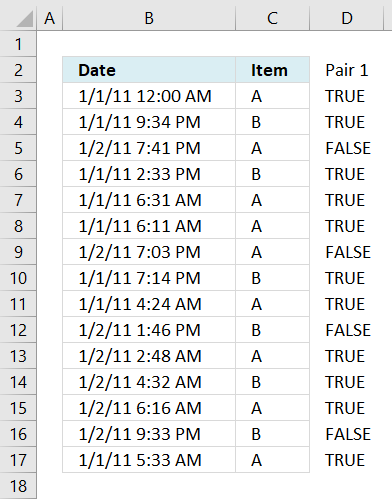Select row 18 header
Screen dimensions: 392x499
[18, 486]
